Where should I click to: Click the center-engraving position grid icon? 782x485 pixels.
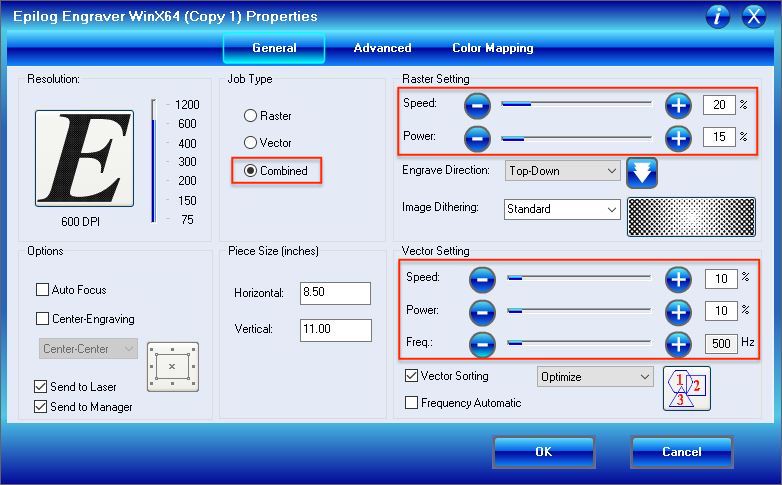point(173,367)
